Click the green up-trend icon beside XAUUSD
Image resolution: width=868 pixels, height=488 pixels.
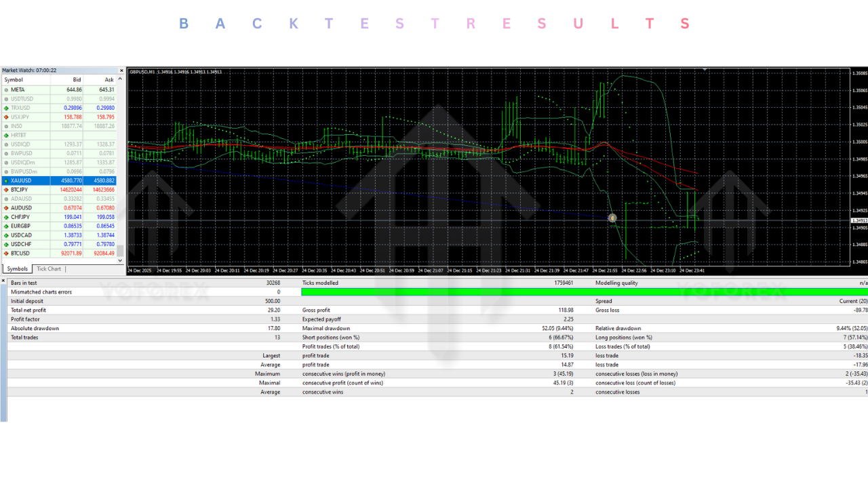coord(5,181)
